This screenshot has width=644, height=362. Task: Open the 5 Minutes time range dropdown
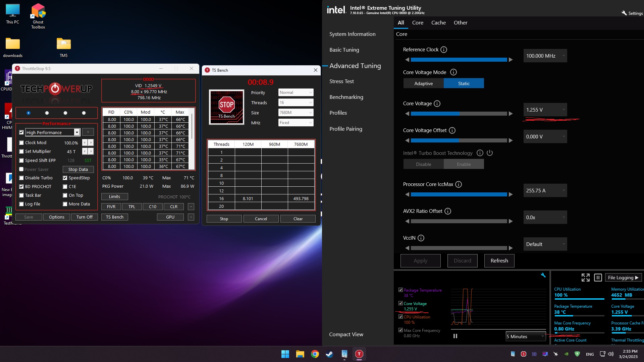526,337
